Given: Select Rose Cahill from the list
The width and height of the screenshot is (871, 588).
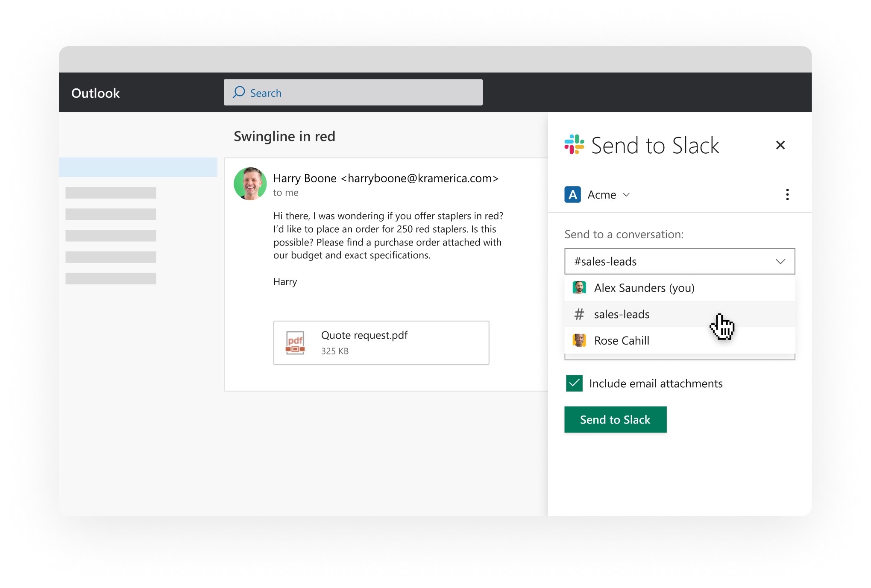Looking at the screenshot, I should [679, 341].
